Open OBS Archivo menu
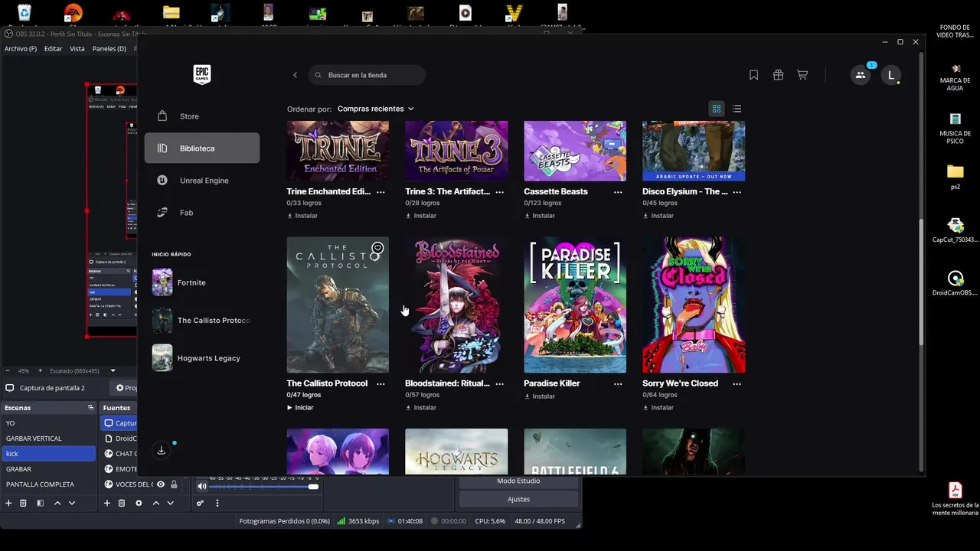 pyautogui.click(x=21, y=49)
